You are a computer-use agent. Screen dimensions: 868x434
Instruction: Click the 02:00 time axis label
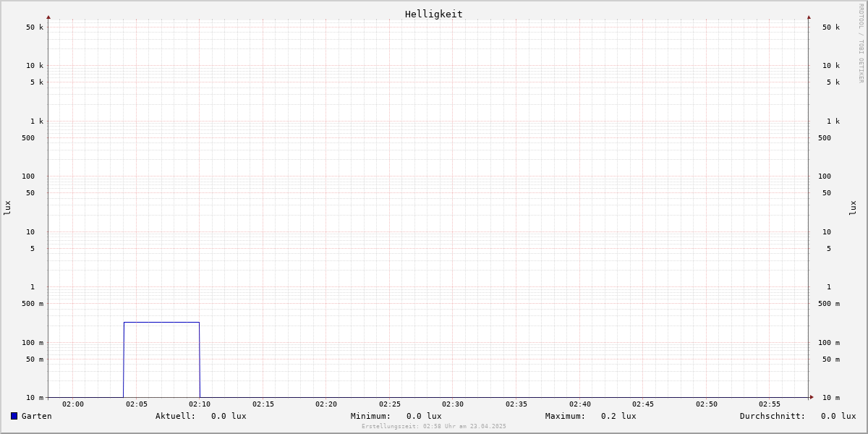(x=73, y=404)
